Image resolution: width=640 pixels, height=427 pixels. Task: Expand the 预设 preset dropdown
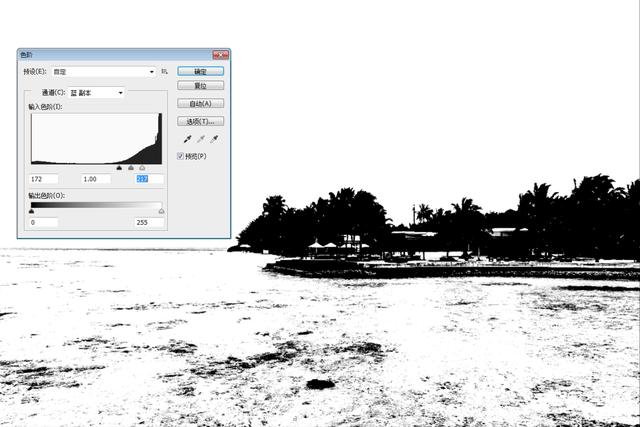tap(152, 72)
